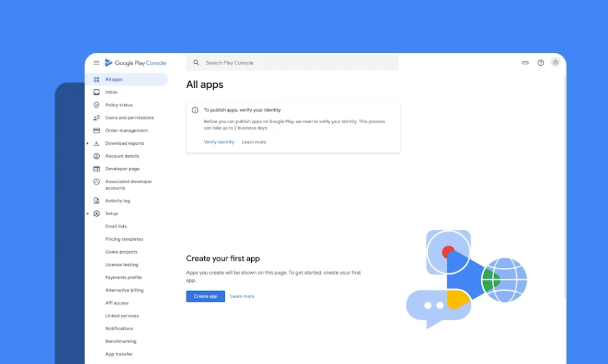This screenshot has height=364, width=608.
Task: Click the All apps grid icon
Action: 96,79
